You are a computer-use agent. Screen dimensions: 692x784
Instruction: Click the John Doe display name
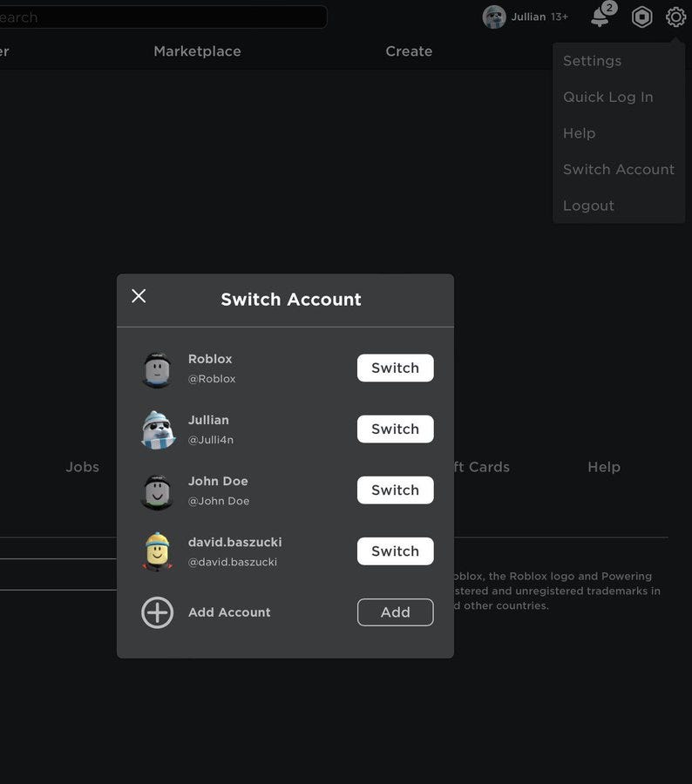[x=218, y=481]
